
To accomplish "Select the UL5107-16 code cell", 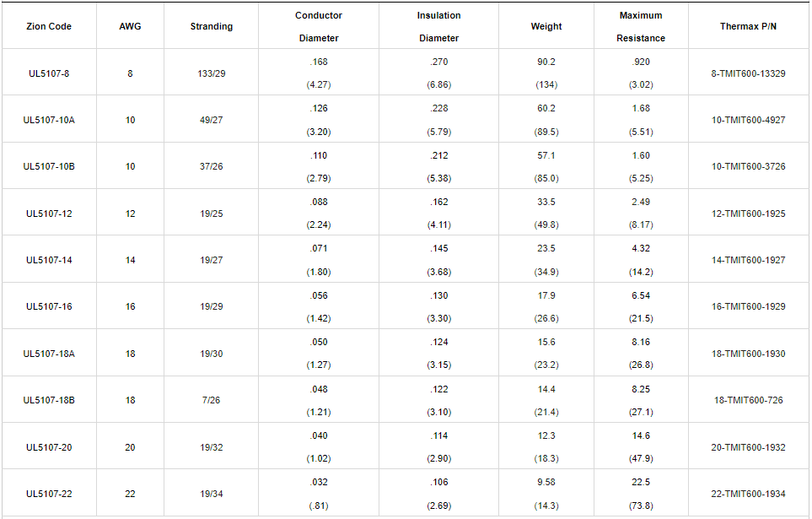I will pos(48,306).
